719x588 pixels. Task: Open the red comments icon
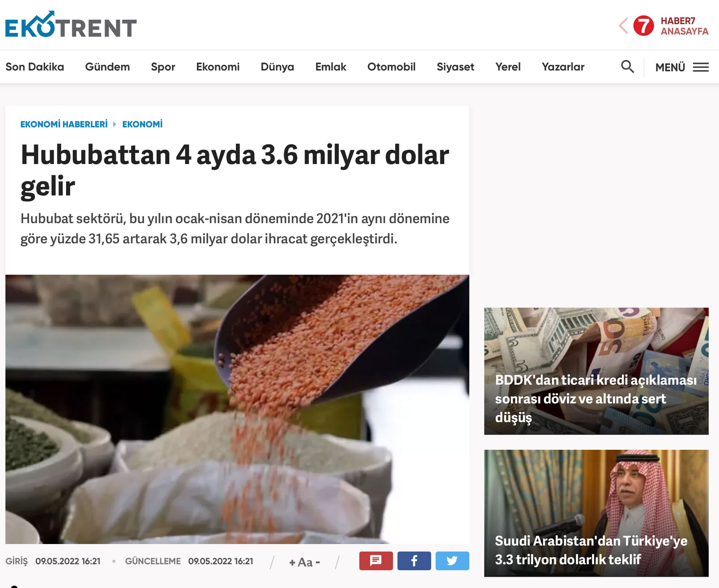[x=376, y=561]
